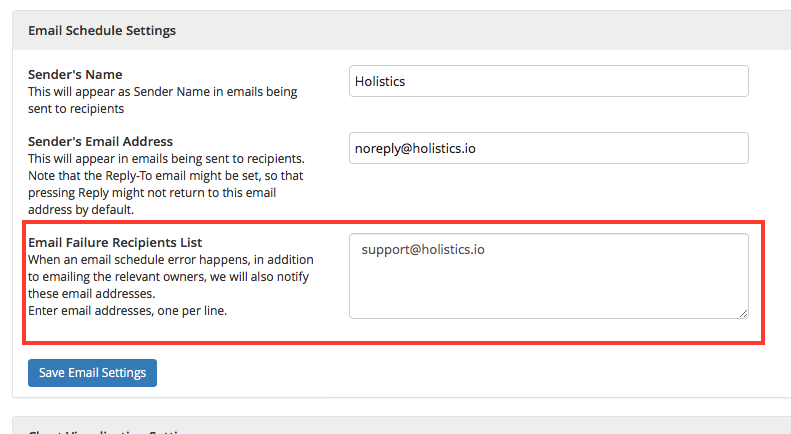Viewport: 791px width, 434px height.
Task: Select the Email Failure Recipients textarea
Action: (x=548, y=276)
